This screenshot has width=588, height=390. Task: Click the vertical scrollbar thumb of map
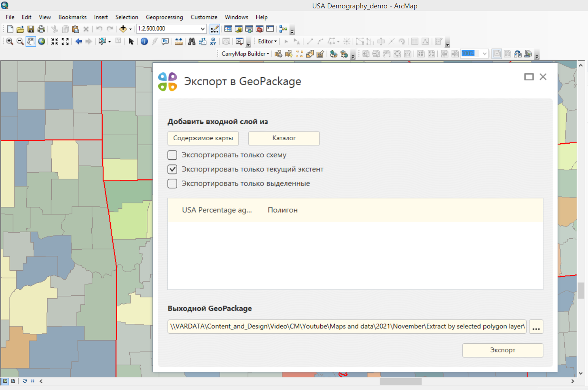(x=581, y=290)
